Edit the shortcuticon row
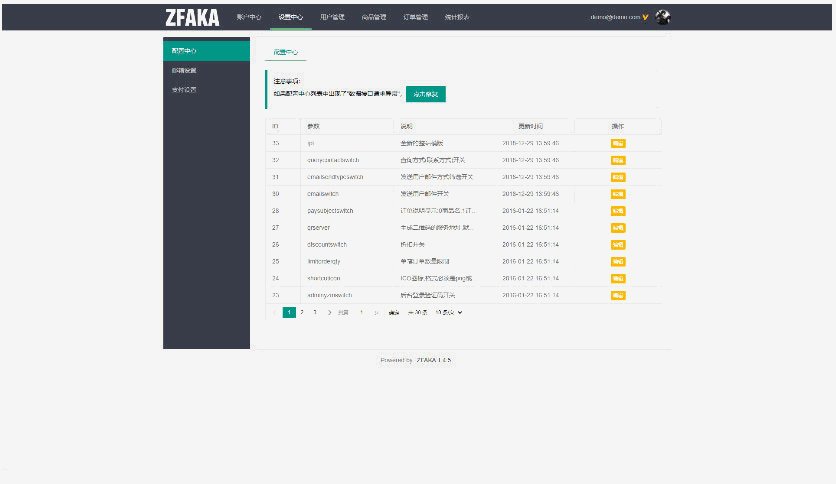This screenshot has width=836, height=484. coord(618,278)
